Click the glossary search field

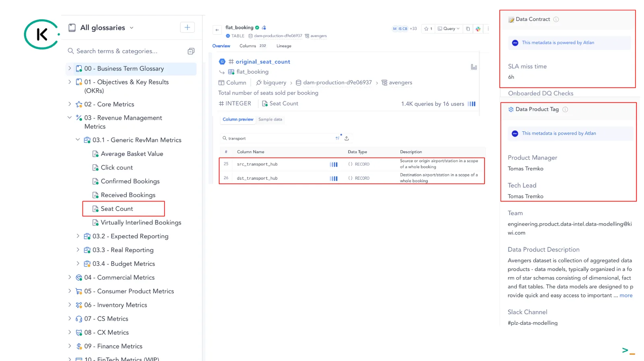coord(125,51)
